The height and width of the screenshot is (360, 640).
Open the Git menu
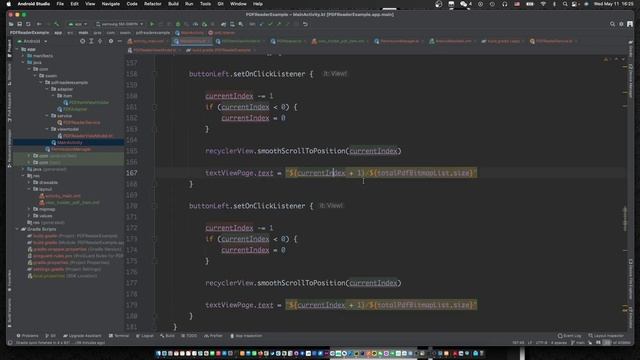click(220, 4)
